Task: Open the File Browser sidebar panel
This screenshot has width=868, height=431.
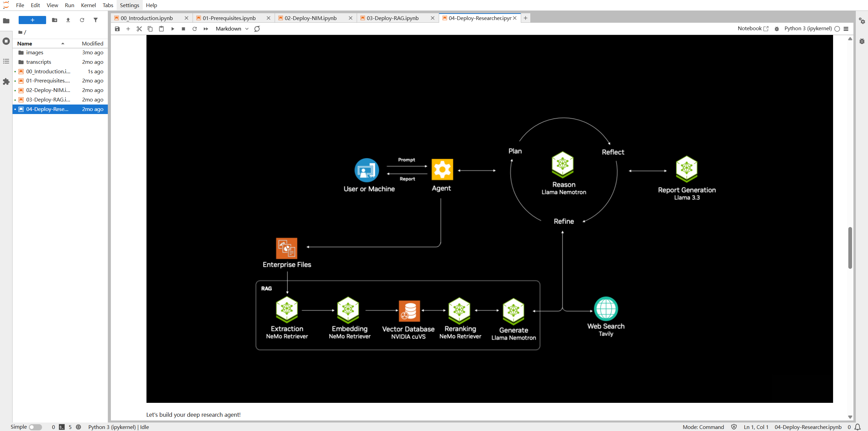Action: pyautogui.click(x=6, y=21)
